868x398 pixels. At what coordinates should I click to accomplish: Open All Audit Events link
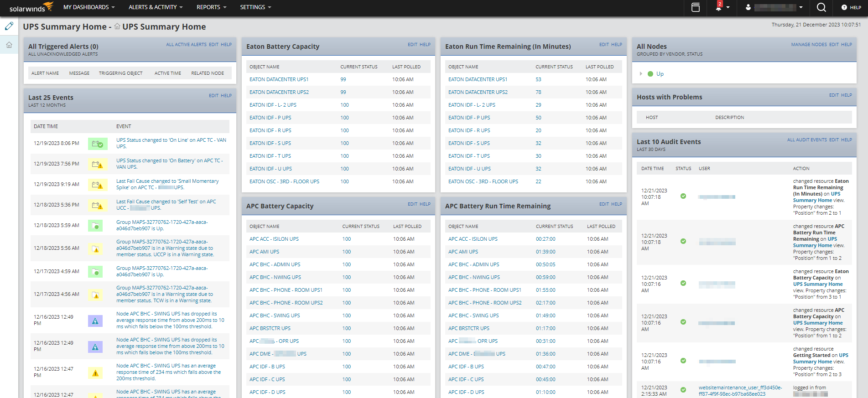[x=807, y=140]
